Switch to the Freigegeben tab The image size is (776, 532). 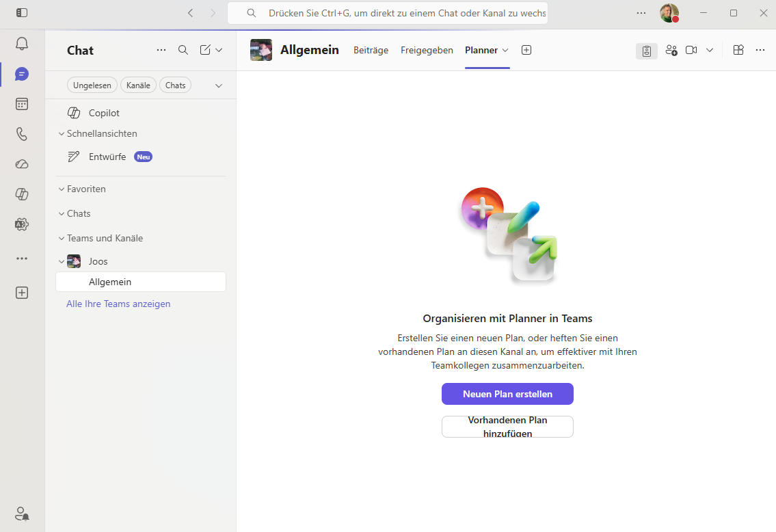[x=427, y=50]
